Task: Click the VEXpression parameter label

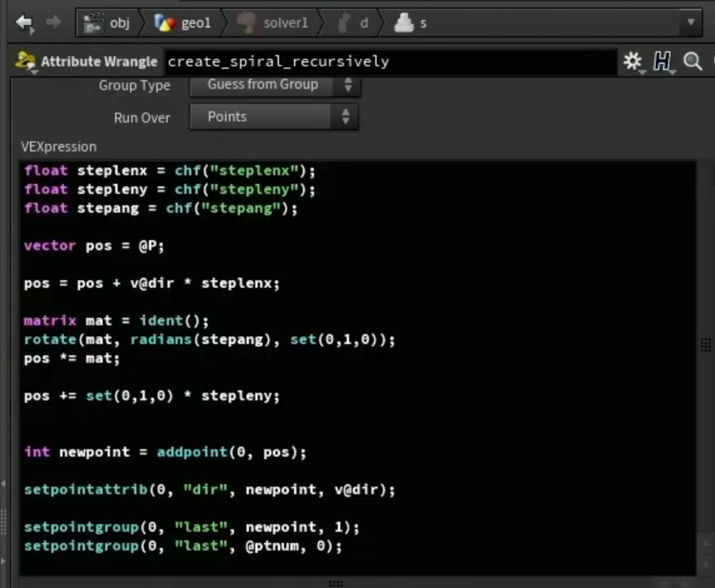Action: pos(59,147)
